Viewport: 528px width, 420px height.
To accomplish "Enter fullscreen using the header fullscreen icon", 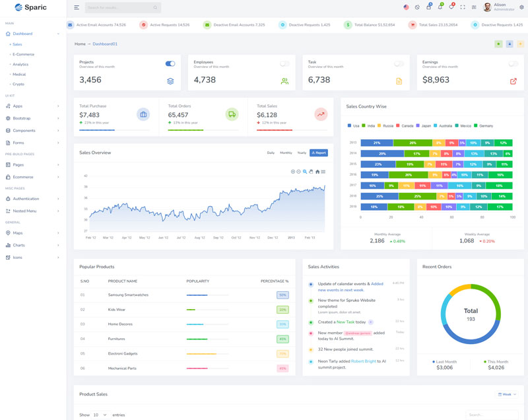I will 463,7.
